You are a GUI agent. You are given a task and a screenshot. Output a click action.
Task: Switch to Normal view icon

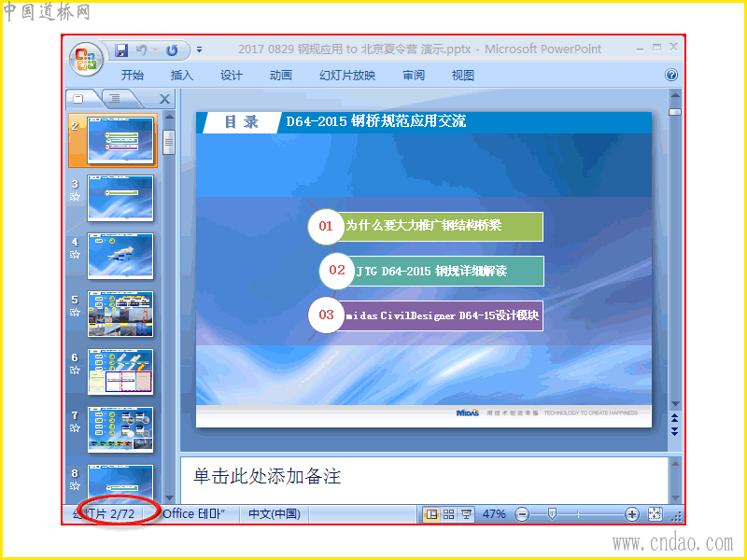click(x=431, y=514)
